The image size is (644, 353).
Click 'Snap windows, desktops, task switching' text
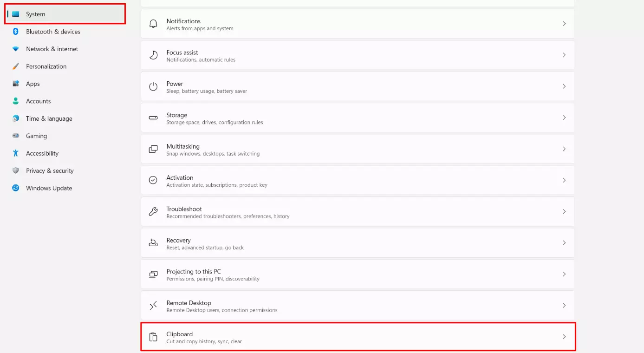[213, 154]
